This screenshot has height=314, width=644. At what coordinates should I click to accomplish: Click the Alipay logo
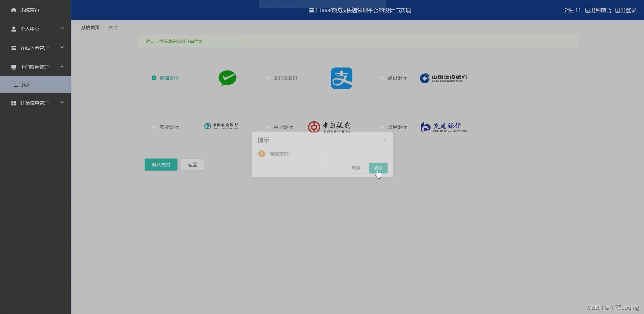pos(342,78)
